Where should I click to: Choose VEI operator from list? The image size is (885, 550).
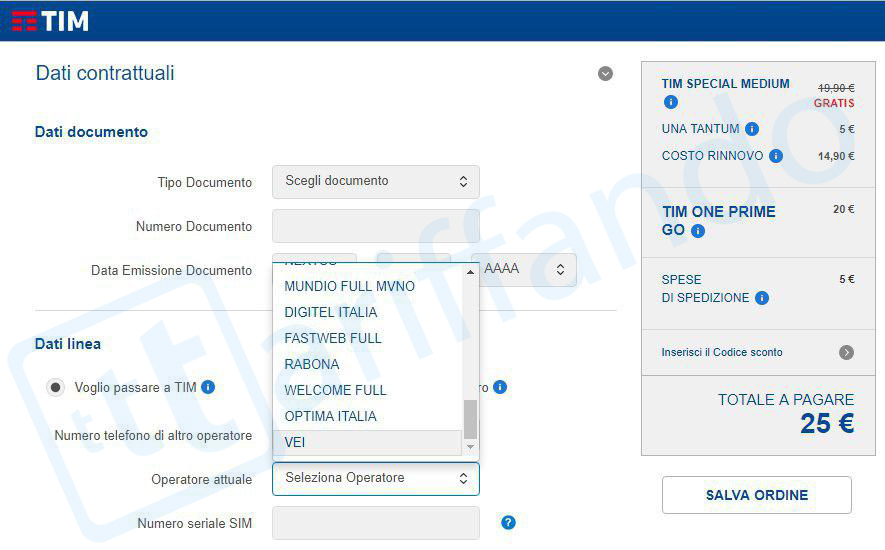coord(367,442)
